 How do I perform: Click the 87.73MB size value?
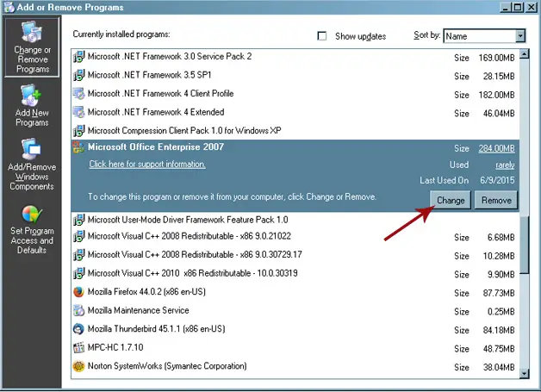point(499,293)
